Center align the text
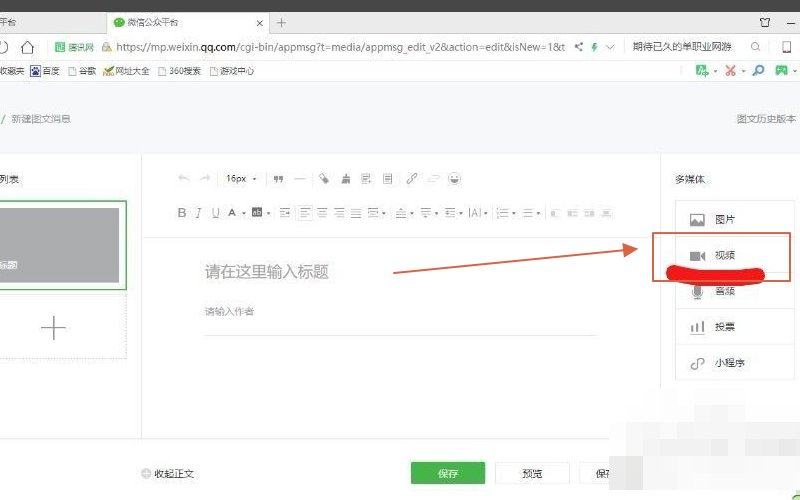This screenshot has width=800, height=500. tap(322, 213)
